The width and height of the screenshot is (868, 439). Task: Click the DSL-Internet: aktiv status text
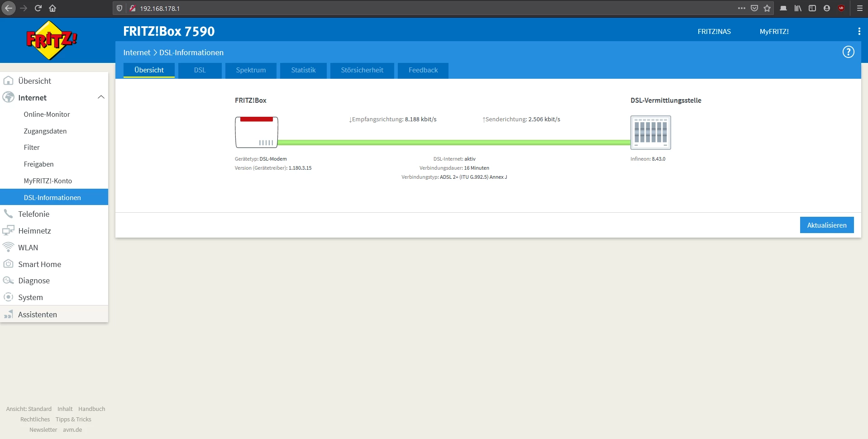454,159
